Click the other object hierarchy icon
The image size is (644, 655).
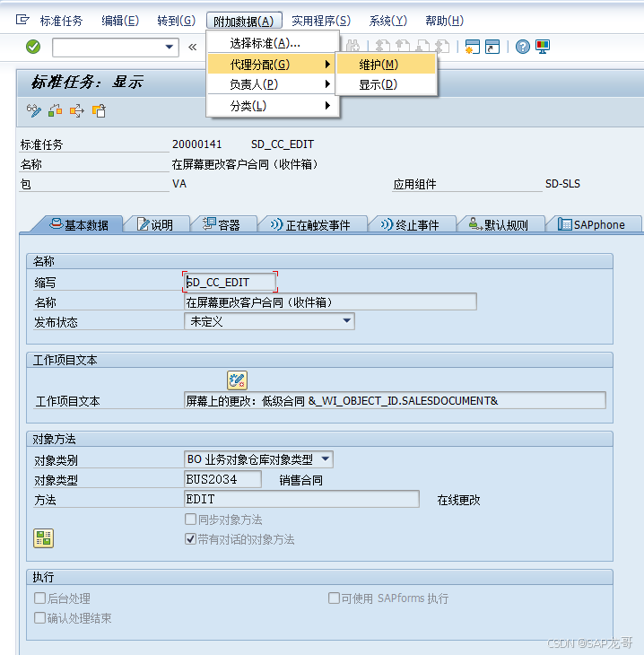(x=55, y=110)
